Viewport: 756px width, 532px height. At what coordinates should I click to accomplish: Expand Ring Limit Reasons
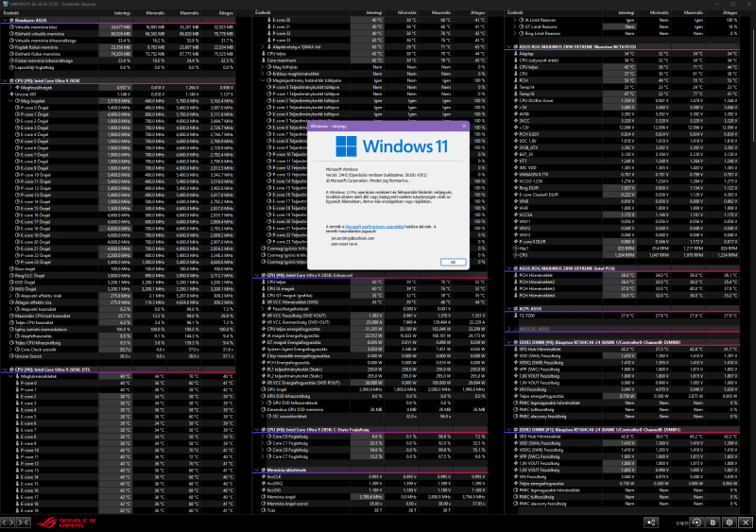514,34
